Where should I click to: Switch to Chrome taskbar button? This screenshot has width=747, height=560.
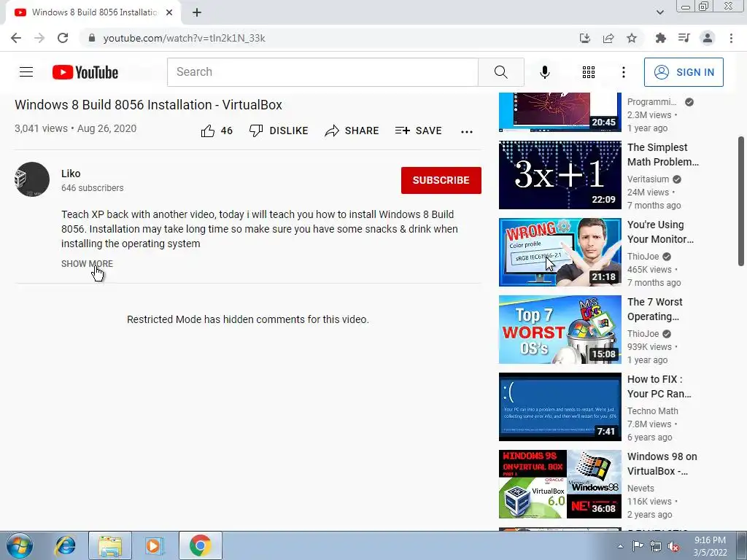200,545
